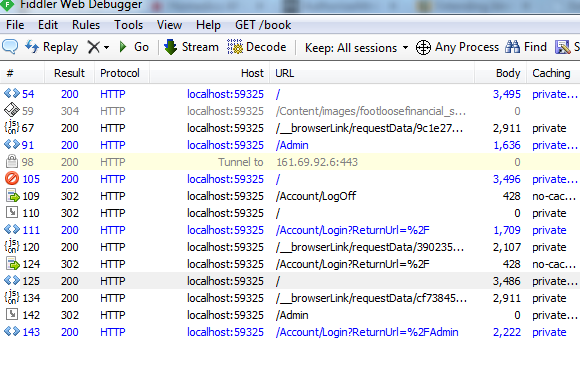Open the View menu
The image size is (580, 367).
click(x=169, y=25)
